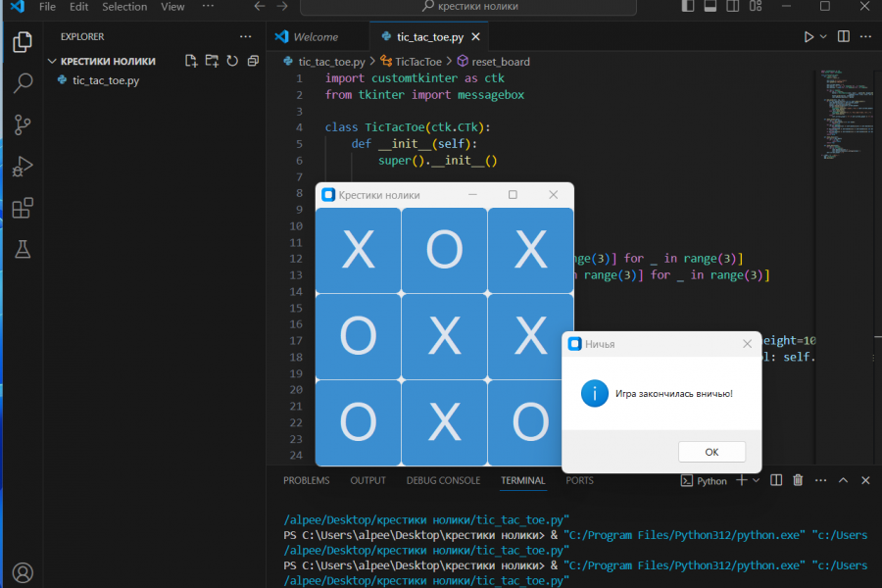Click the command center search box
This screenshot has height=588, width=882.
coord(469,7)
